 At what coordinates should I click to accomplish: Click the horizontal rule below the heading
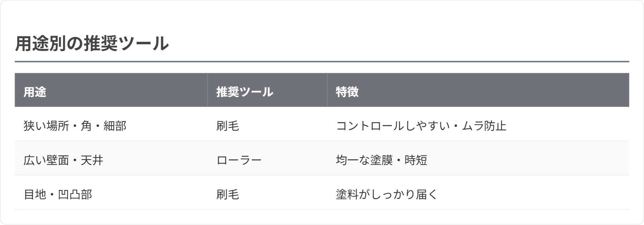point(322,62)
